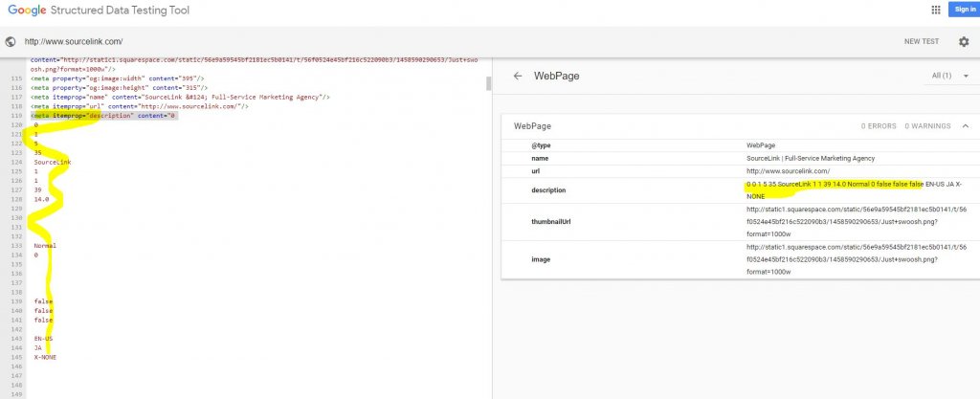980x399 pixels.
Task: Start a NEW TEST
Action: coord(922,42)
